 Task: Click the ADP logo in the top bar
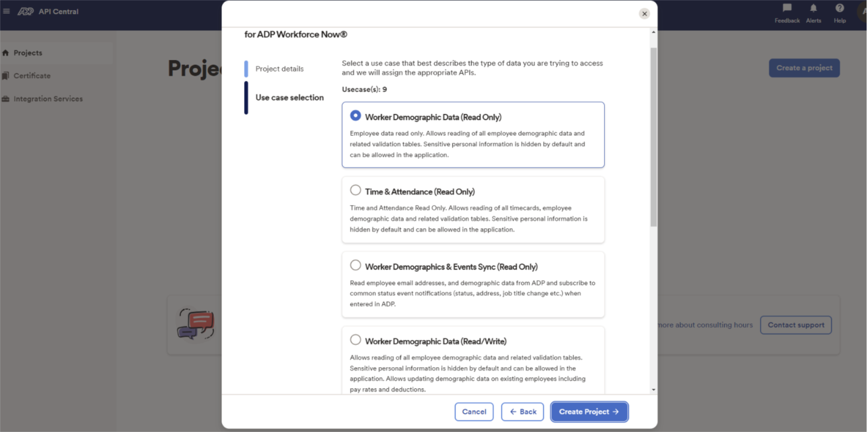[x=26, y=11]
